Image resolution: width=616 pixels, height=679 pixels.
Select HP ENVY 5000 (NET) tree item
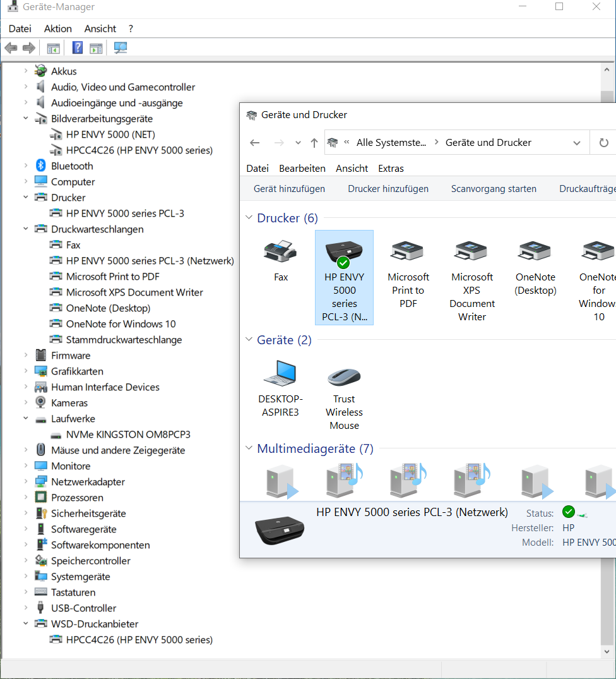[x=110, y=135]
